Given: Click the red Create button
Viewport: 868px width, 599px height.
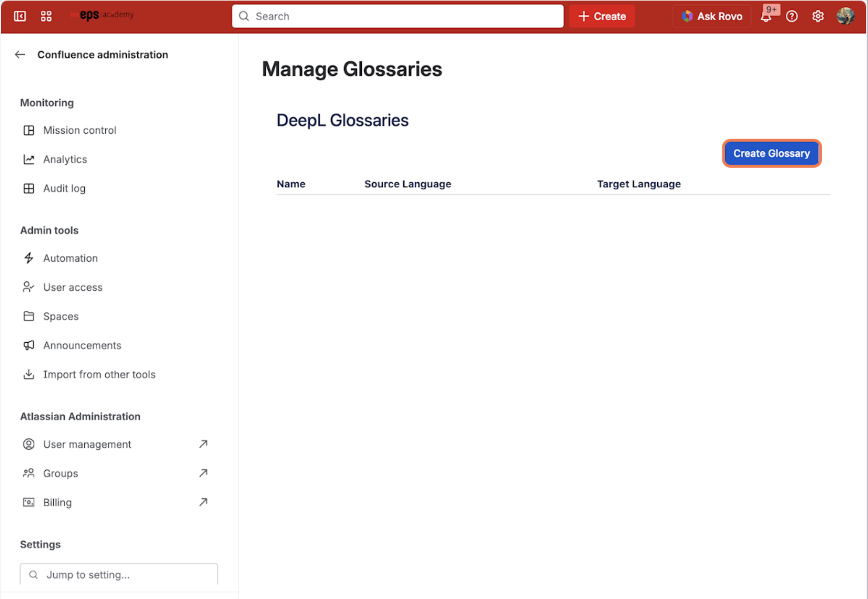Looking at the screenshot, I should [602, 16].
